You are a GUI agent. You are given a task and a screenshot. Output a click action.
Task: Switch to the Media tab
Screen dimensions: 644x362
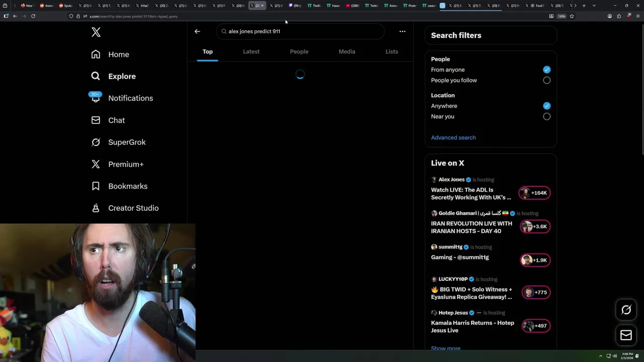347,51
